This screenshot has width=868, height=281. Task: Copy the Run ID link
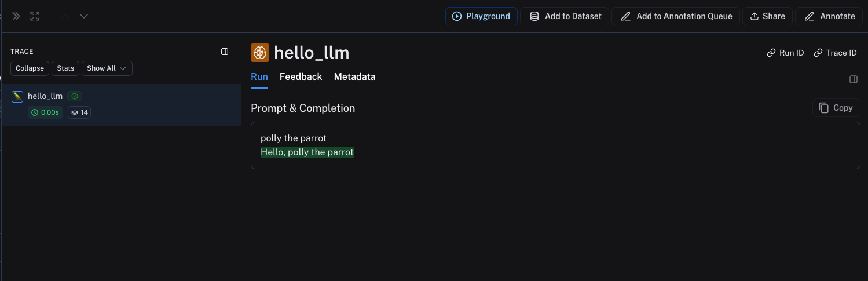[785, 53]
